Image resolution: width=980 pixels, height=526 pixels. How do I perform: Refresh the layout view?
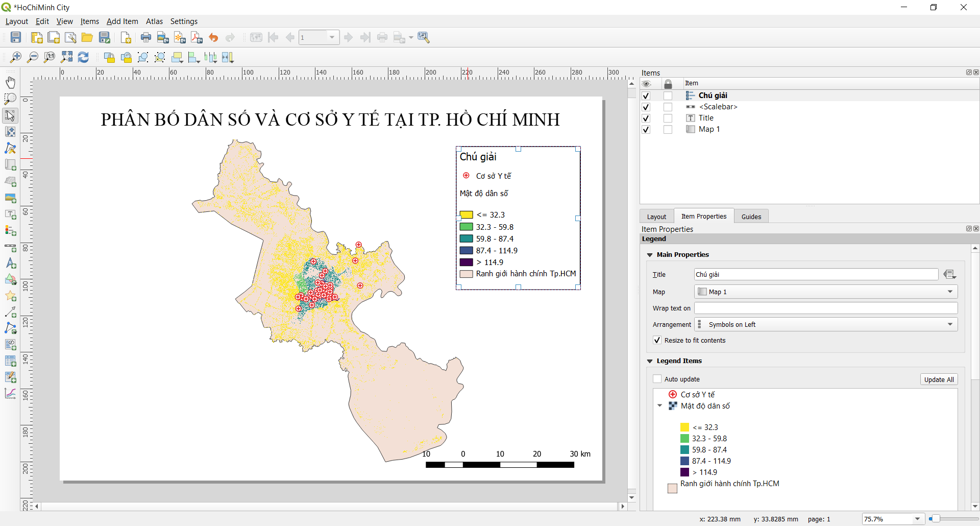coord(83,57)
